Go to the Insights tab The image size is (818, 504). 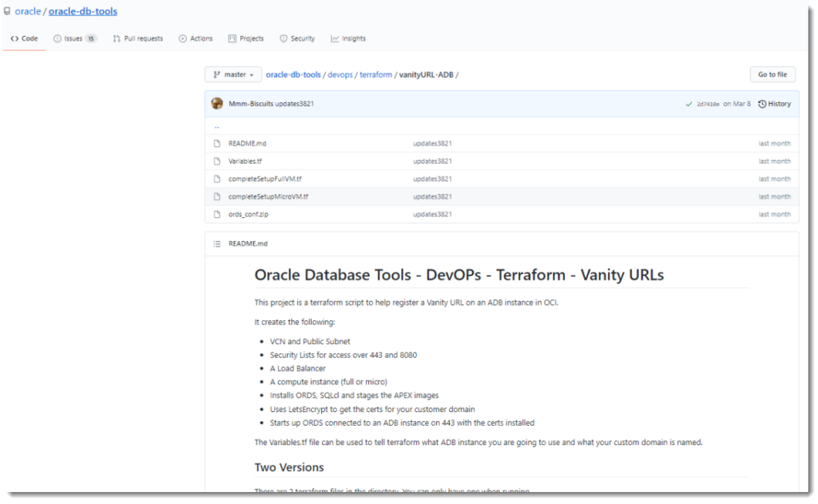[x=348, y=38]
